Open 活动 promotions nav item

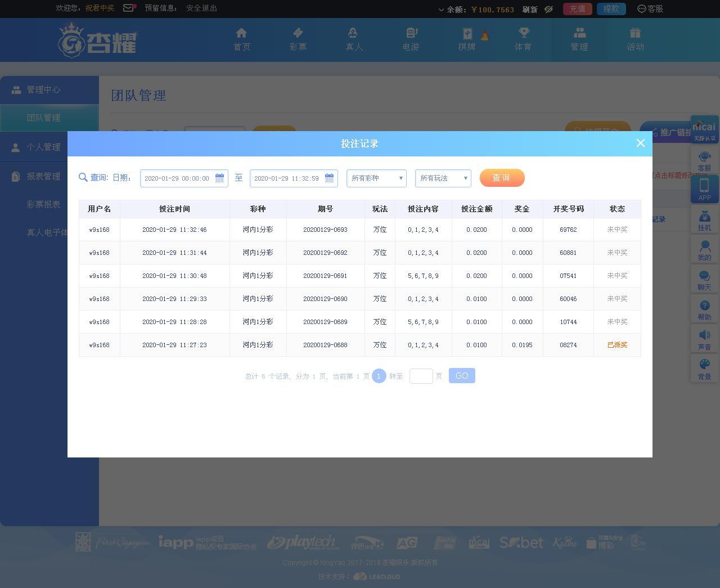(x=636, y=40)
